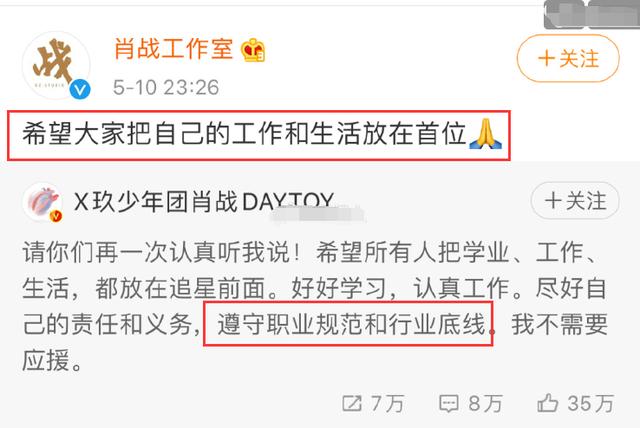
Task: Open the post text 希望大家把自己的工作和生活放在首位
Action: (244, 134)
